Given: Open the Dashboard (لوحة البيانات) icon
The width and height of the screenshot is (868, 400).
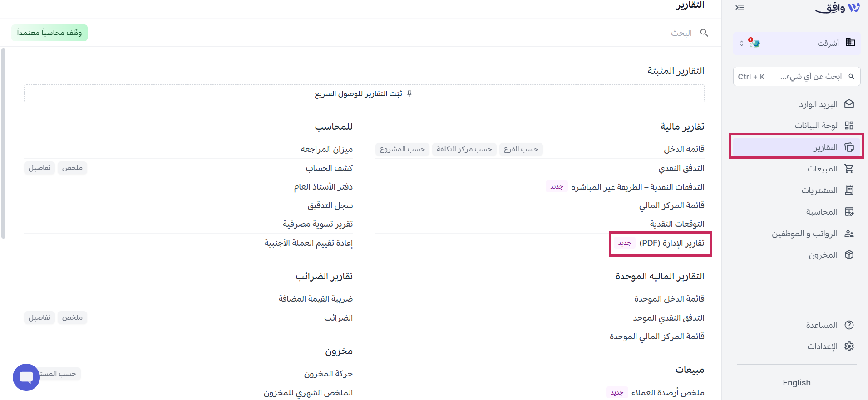Looking at the screenshot, I should (849, 126).
